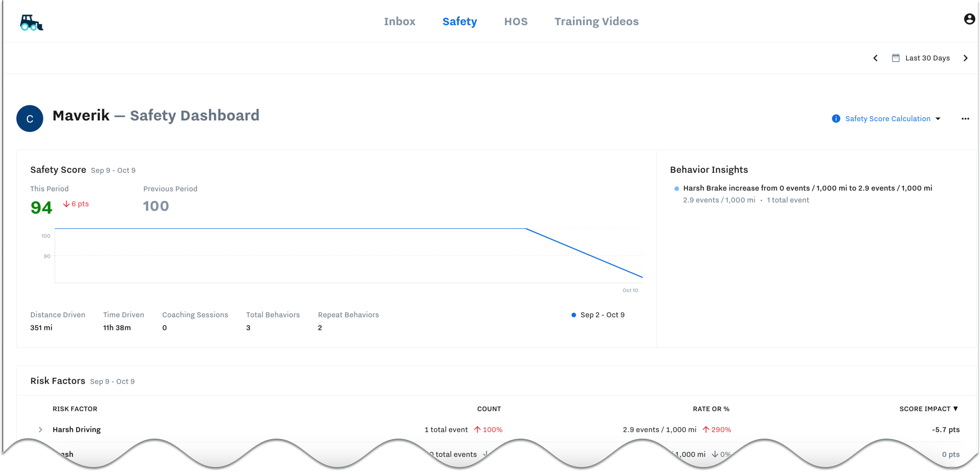Open the Last 30 Days date range selector
The image size is (980, 471).
pyautogui.click(x=927, y=57)
